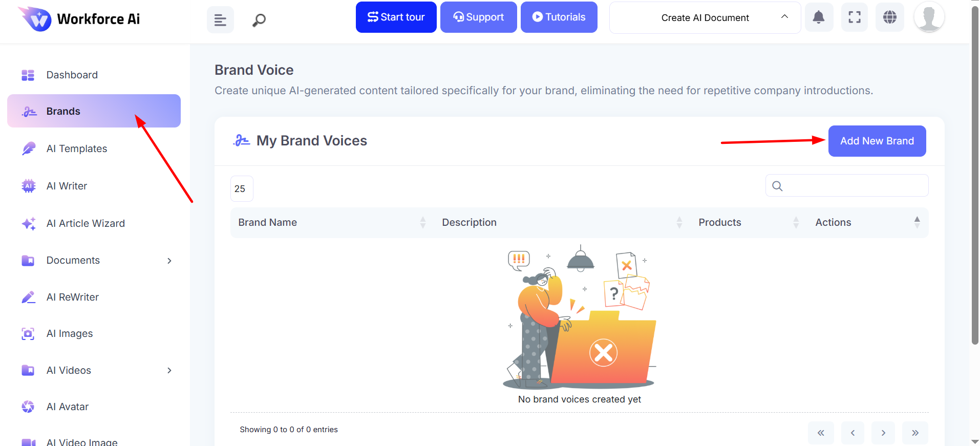
Task: Click the Add New Brand button
Action: tap(877, 141)
